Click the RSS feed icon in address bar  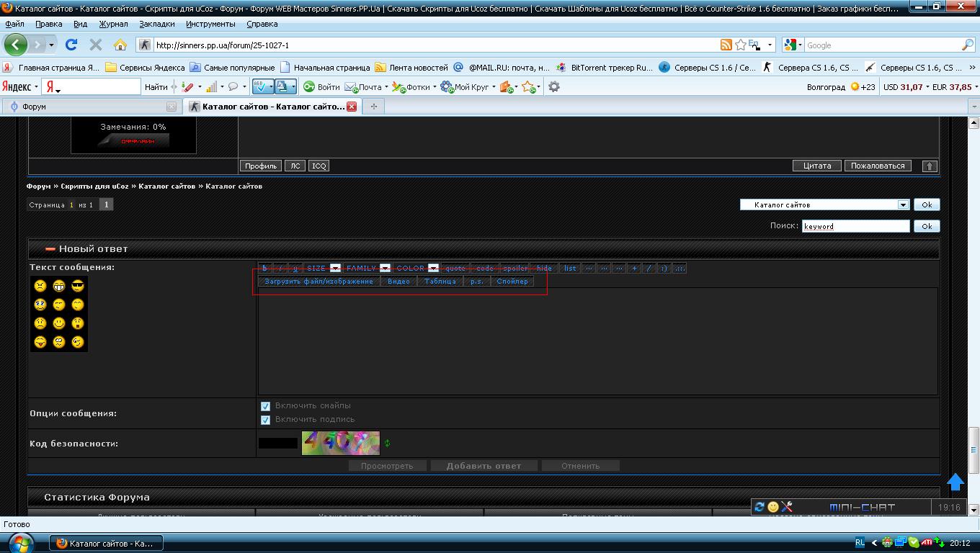click(726, 45)
